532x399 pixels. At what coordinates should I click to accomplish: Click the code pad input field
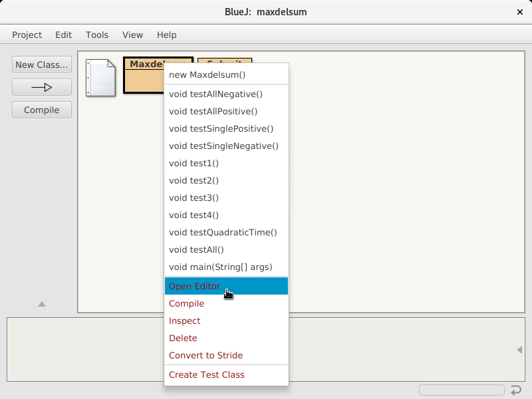[462, 390]
